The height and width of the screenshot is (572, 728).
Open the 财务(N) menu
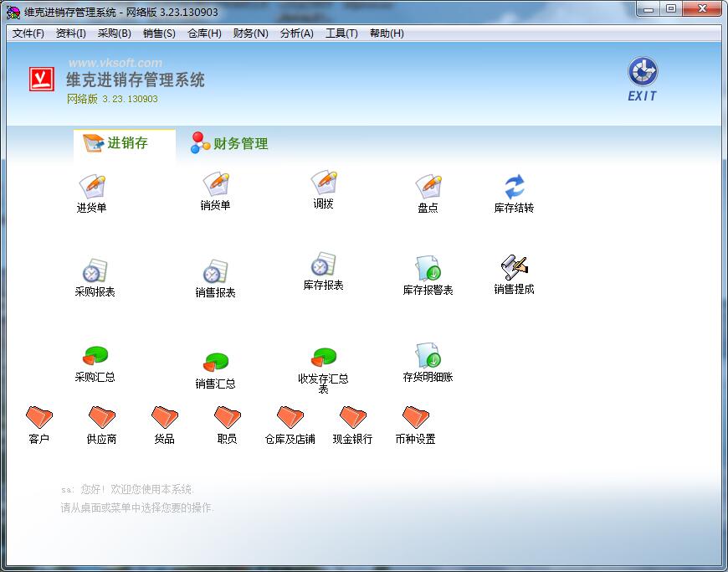click(250, 33)
